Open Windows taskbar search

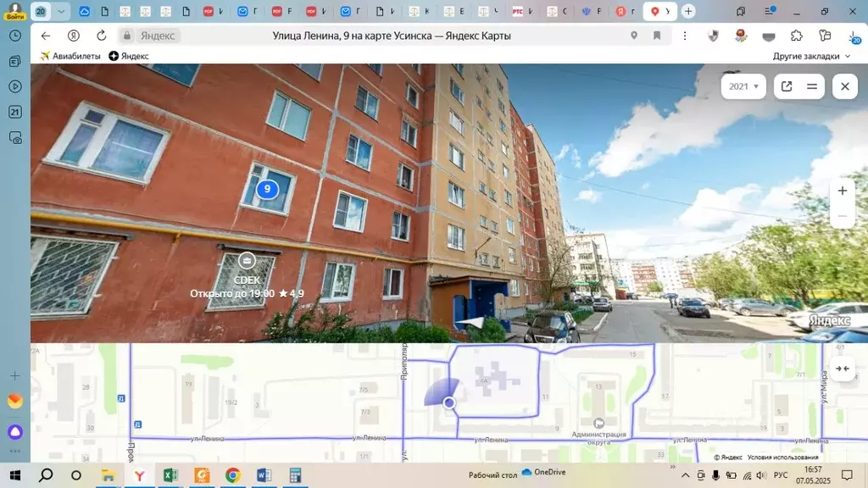point(46,475)
